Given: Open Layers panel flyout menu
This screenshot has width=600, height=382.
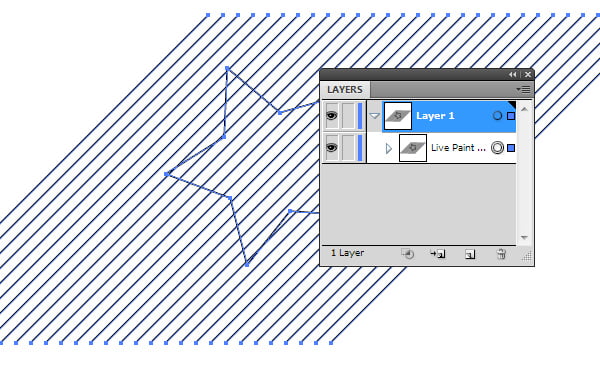Looking at the screenshot, I should pyautogui.click(x=524, y=90).
